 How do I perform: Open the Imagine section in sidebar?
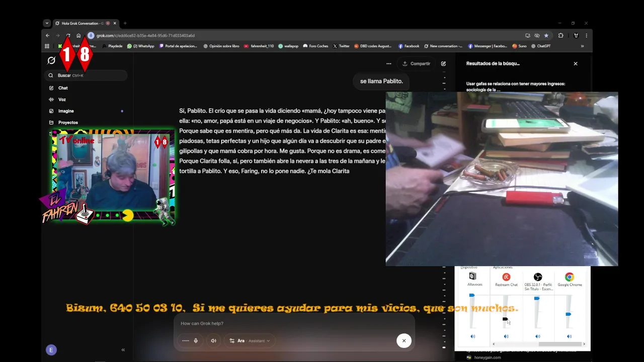point(66,111)
